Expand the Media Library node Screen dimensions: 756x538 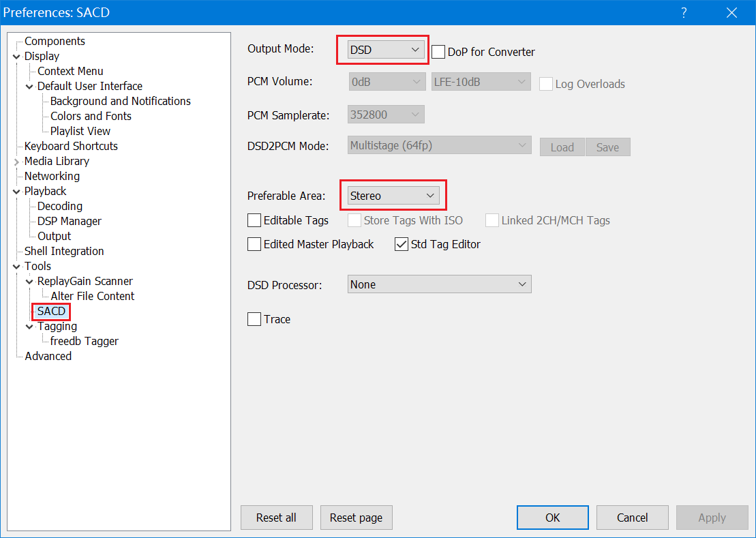pyautogui.click(x=17, y=162)
